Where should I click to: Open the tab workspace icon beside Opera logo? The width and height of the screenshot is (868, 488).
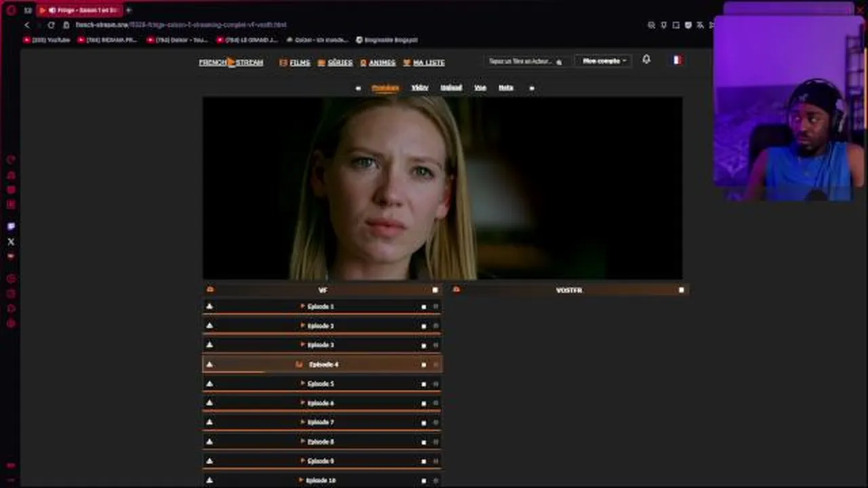click(28, 10)
